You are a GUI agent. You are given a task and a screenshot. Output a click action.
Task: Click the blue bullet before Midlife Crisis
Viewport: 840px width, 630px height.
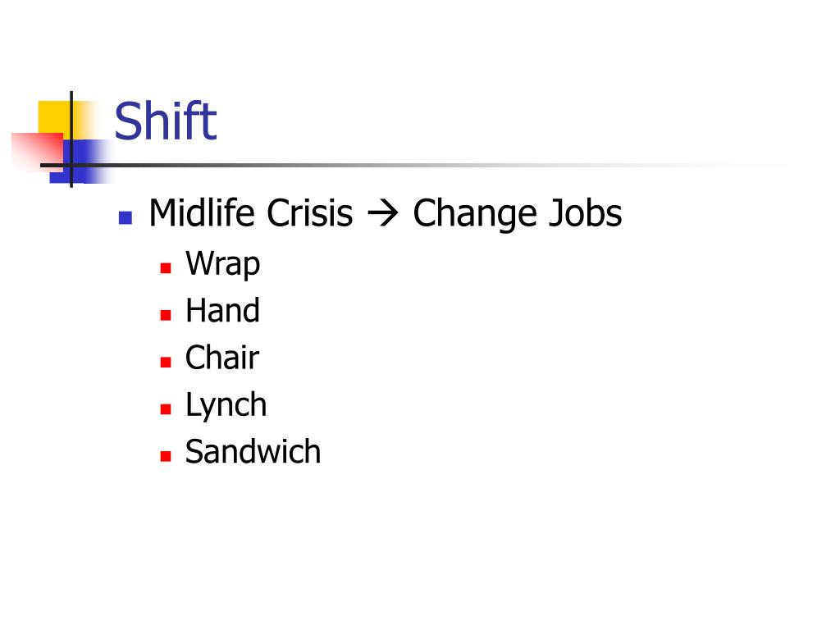click(126, 217)
